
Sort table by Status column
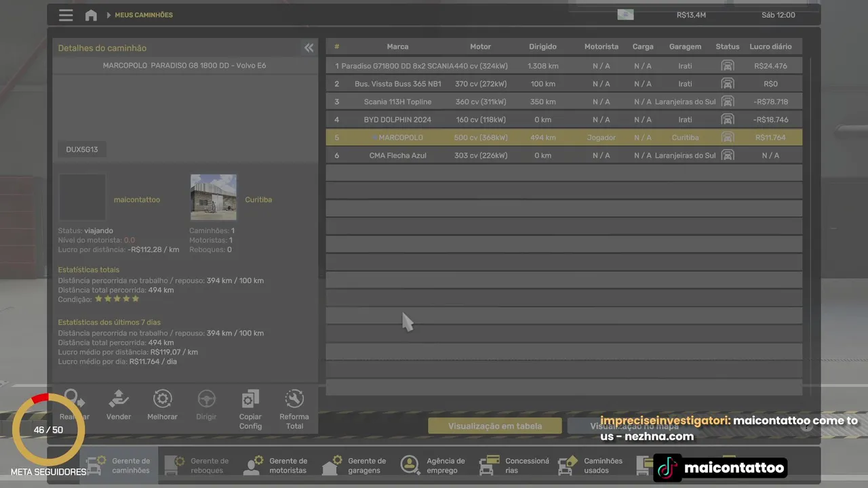(728, 47)
